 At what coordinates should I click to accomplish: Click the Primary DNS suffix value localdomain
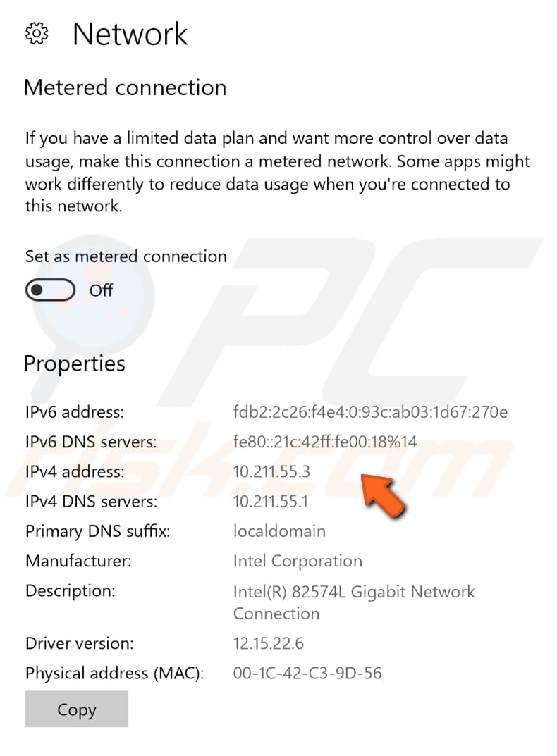tap(279, 531)
